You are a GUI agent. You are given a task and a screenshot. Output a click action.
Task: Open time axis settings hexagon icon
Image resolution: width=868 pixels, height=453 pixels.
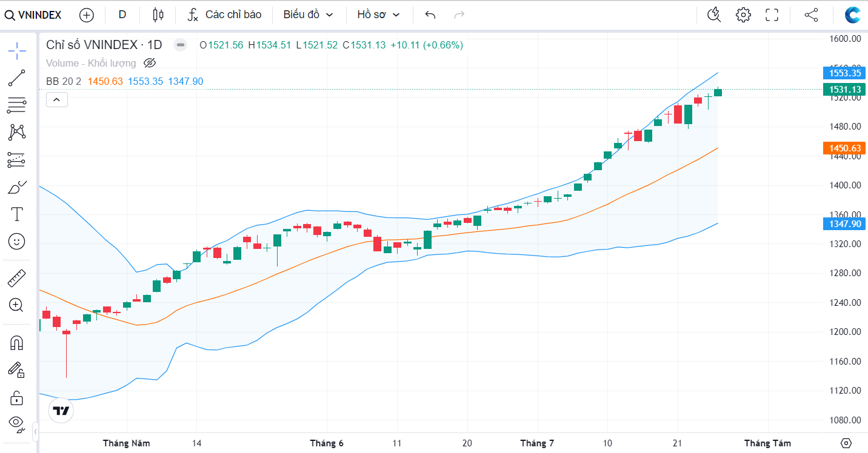847,443
